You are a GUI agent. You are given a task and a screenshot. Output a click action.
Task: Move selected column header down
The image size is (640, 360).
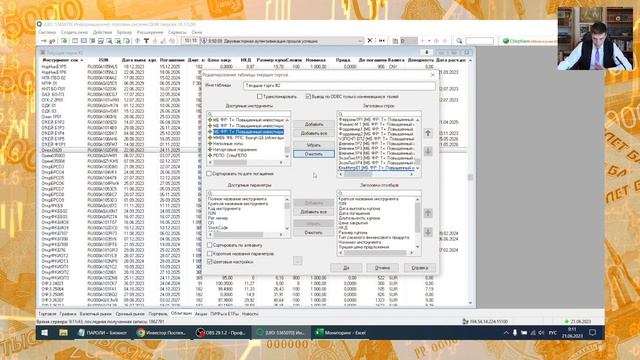428,232
